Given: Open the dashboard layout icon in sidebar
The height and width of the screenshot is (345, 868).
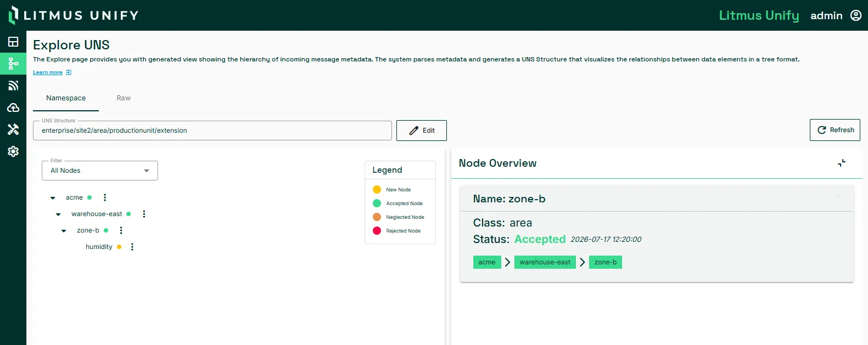Looking at the screenshot, I should (x=13, y=42).
